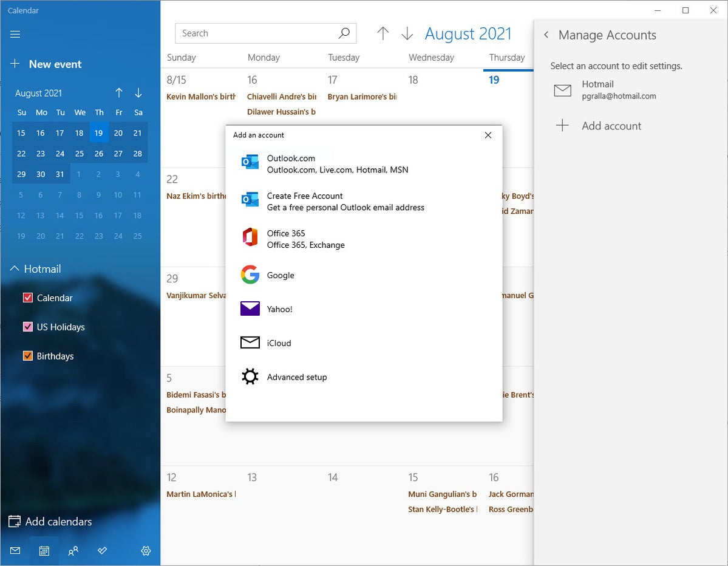Screen dimensions: 728x566
Task: Go back from Manage Accounts pane
Action: pos(546,35)
